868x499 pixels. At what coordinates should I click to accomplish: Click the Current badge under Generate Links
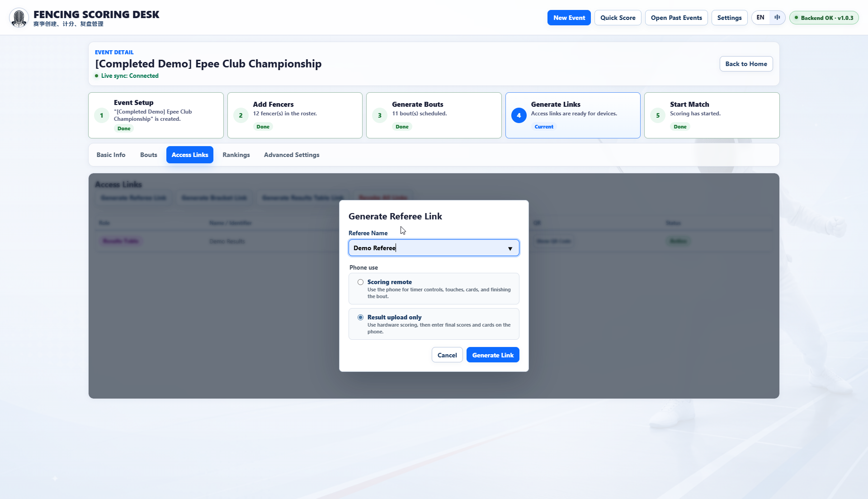coord(544,127)
